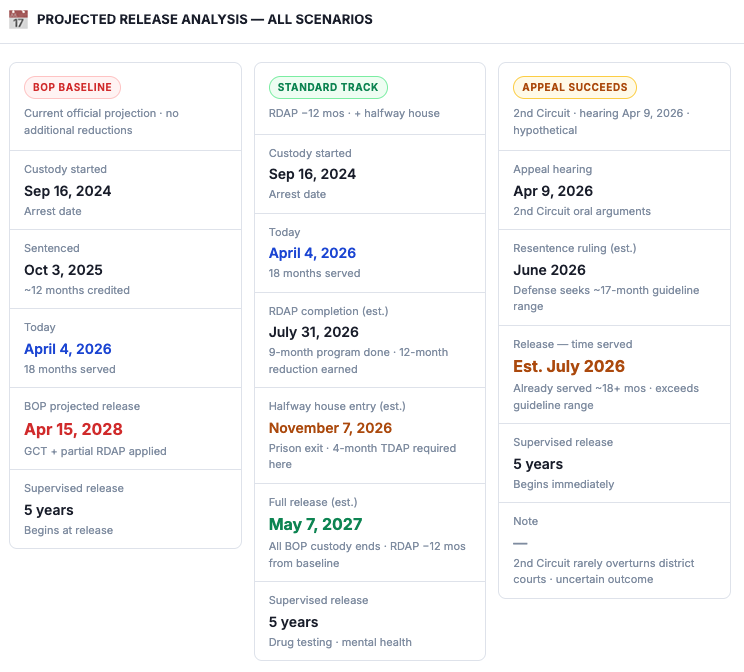Viewport: 744px width, 672px height.
Task: Click '~12 months credited' note
Action: pyautogui.click(x=77, y=290)
